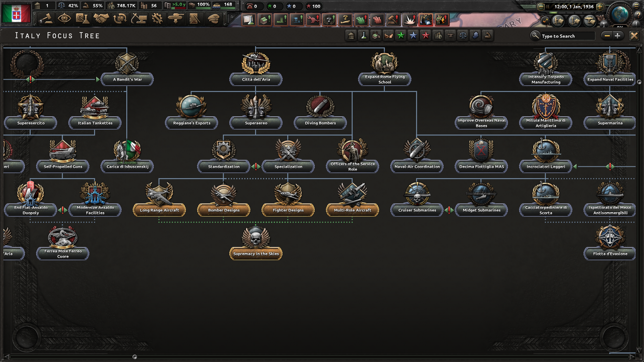The height and width of the screenshot is (362, 644).
Task: Zoom out focus tree with minus button
Action: [607, 36]
